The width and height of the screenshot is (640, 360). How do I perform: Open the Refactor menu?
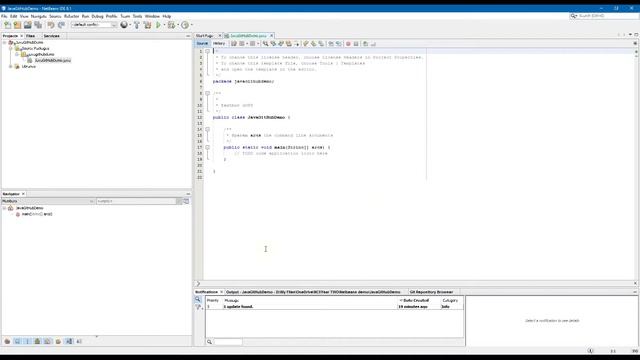(x=71, y=16)
